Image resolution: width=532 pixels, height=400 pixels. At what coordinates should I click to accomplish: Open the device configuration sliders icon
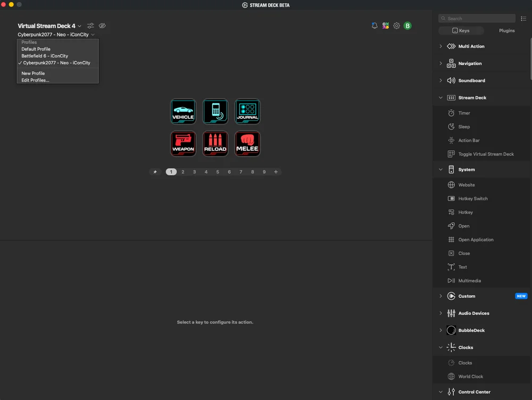pos(90,26)
